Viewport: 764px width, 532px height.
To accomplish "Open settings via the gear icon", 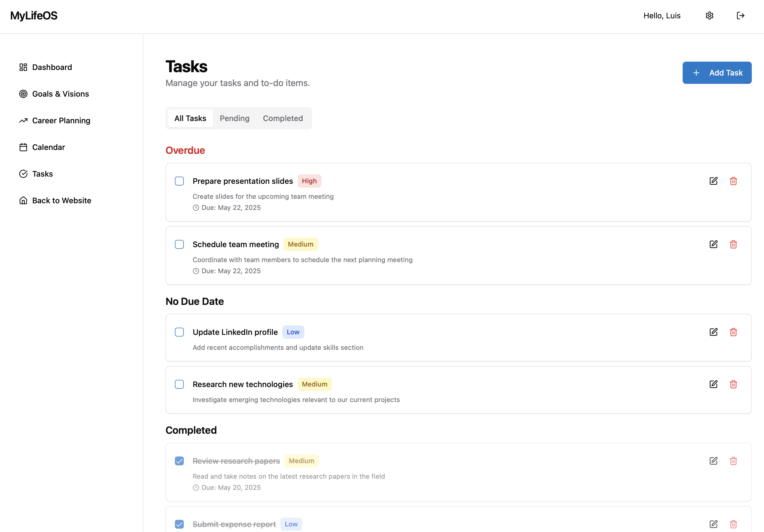I will [709, 16].
